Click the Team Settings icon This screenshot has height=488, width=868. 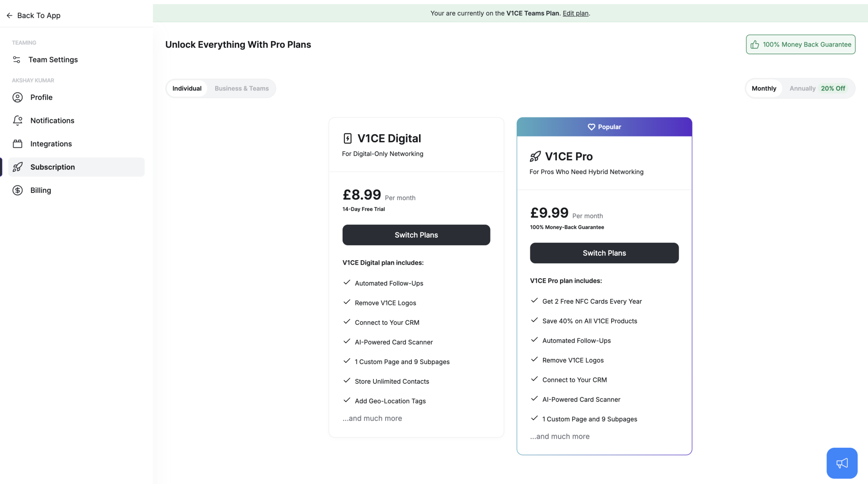17,60
